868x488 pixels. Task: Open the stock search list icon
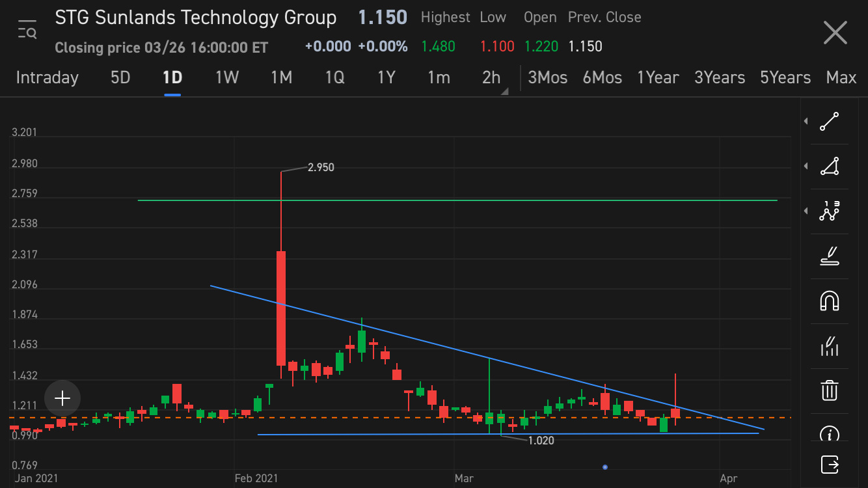(x=27, y=30)
